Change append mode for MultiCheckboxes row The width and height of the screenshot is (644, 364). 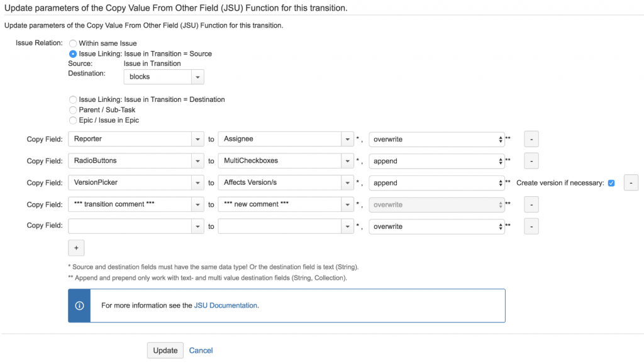(436, 161)
